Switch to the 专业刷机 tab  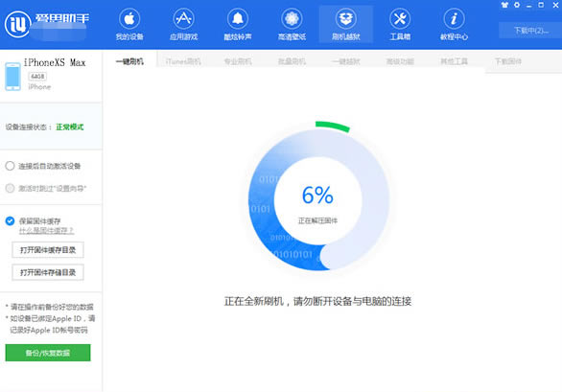(x=238, y=61)
